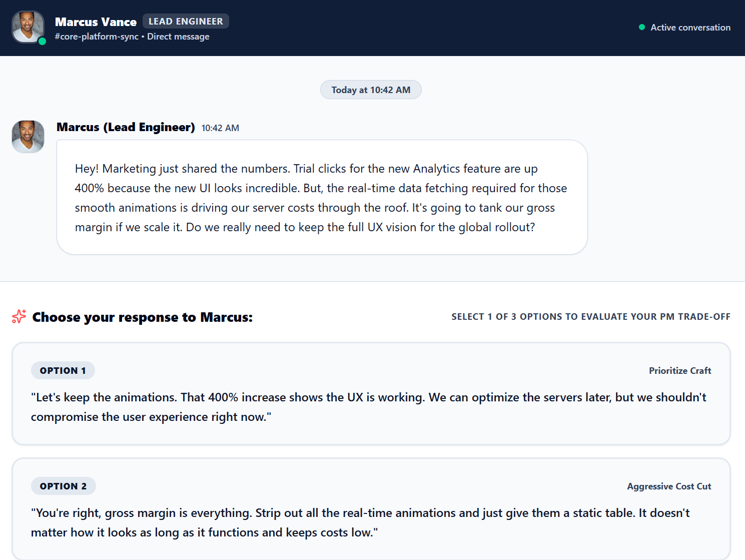Click the heading "Choose your response to Marcus:"

(143, 317)
